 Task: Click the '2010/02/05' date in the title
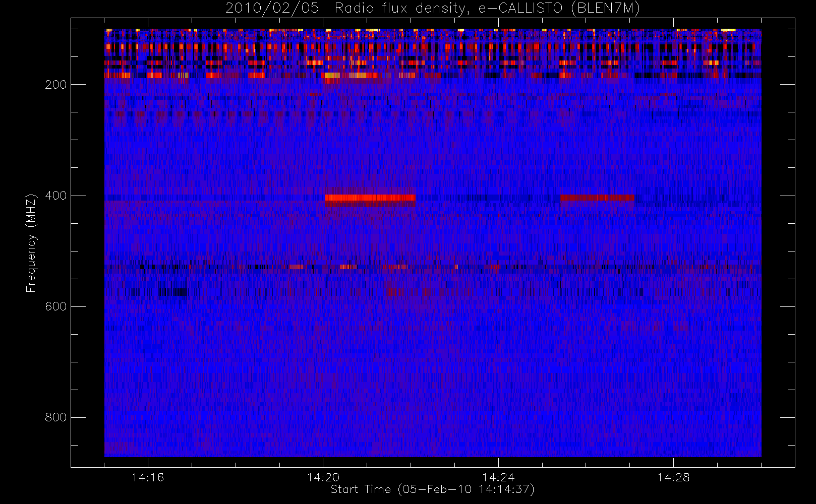coord(272,9)
